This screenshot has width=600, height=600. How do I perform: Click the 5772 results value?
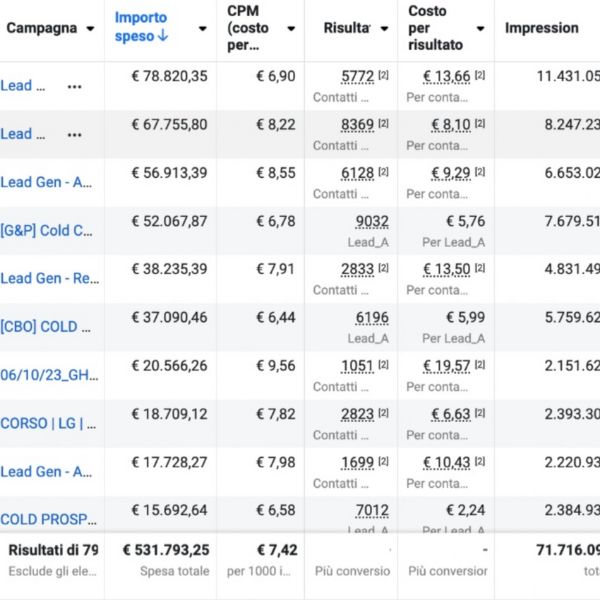357,77
